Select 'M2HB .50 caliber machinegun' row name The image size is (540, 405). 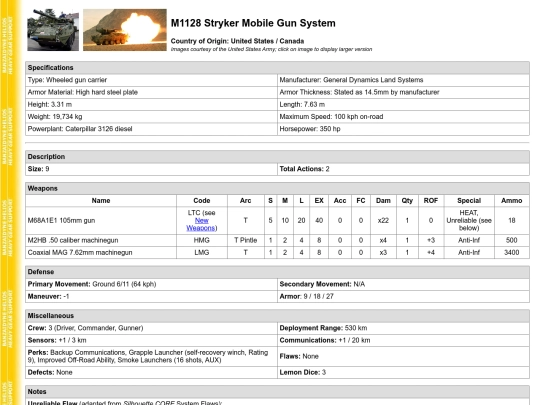[101, 240]
